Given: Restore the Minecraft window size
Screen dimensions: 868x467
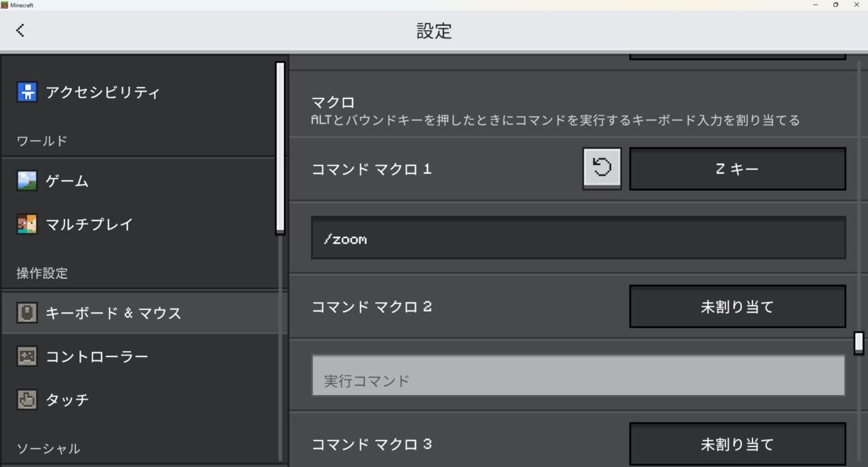Looking at the screenshot, I should tap(835, 5).
